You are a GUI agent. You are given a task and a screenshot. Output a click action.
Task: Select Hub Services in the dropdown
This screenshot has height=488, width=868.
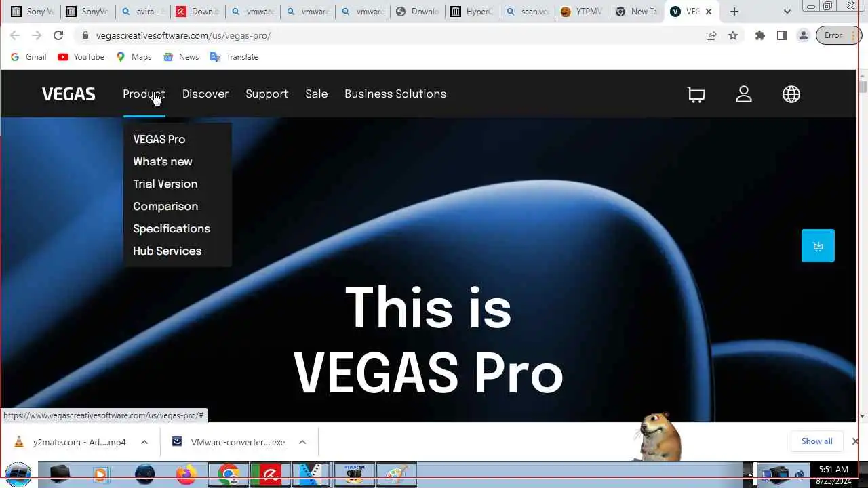pyautogui.click(x=167, y=251)
